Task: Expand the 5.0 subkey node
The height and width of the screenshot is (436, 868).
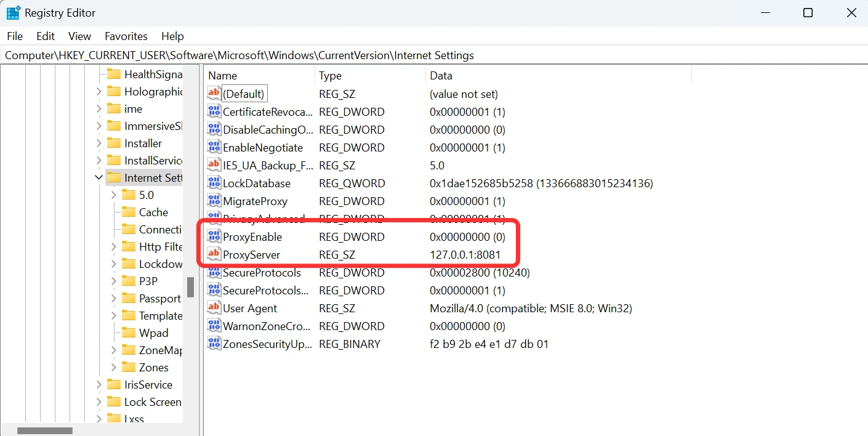Action: [x=113, y=195]
